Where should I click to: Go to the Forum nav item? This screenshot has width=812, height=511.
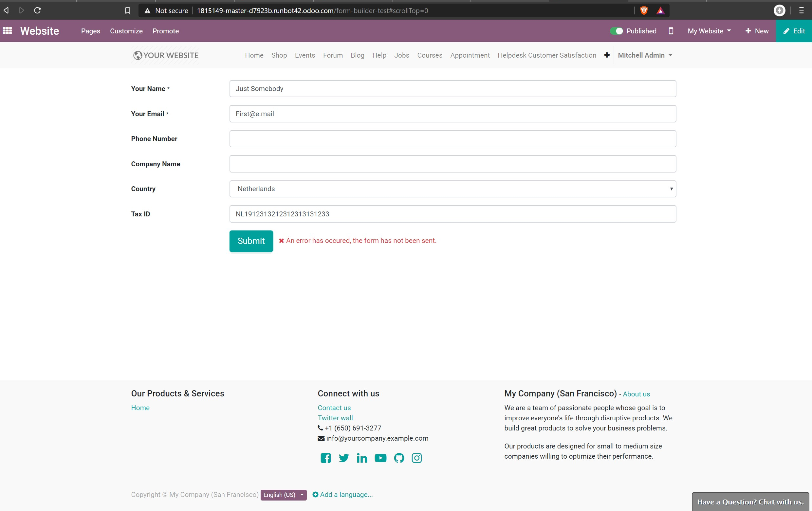[x=332, y=55]
